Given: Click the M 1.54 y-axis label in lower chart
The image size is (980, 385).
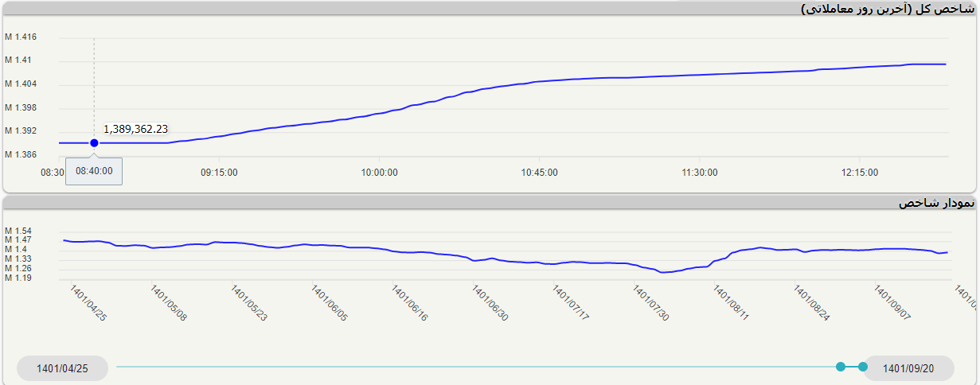Looking at the screenshot, I should [18, 231].
